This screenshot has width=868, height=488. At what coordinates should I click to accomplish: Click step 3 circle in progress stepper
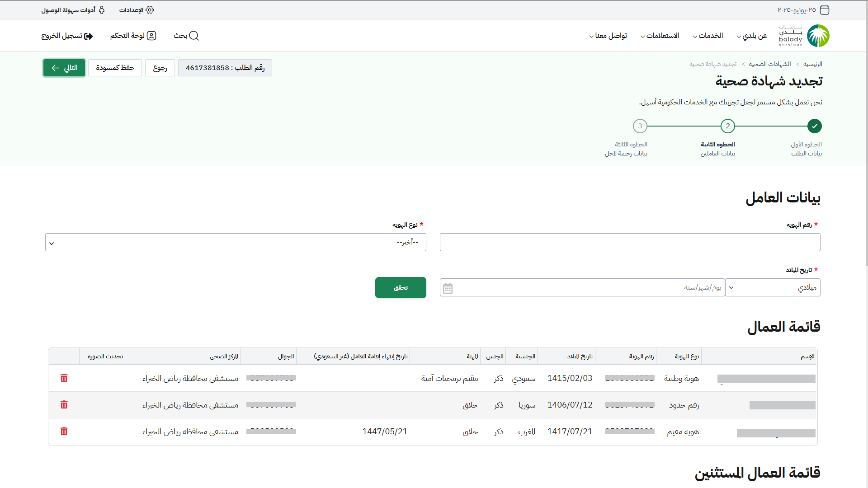coord(640,126)
